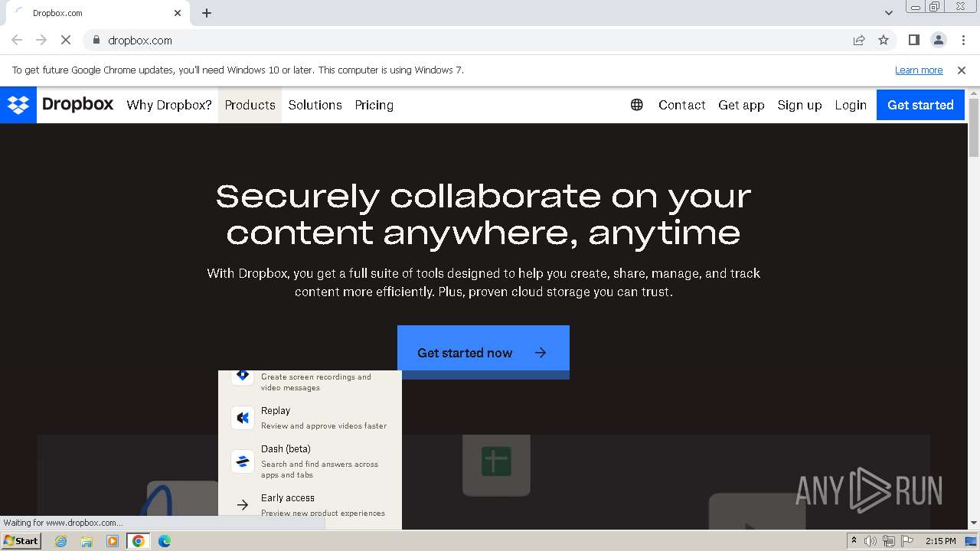Go to Pricing page
Image resolution: width=980 pixels, height=551 pixels.
click(374, 105)
